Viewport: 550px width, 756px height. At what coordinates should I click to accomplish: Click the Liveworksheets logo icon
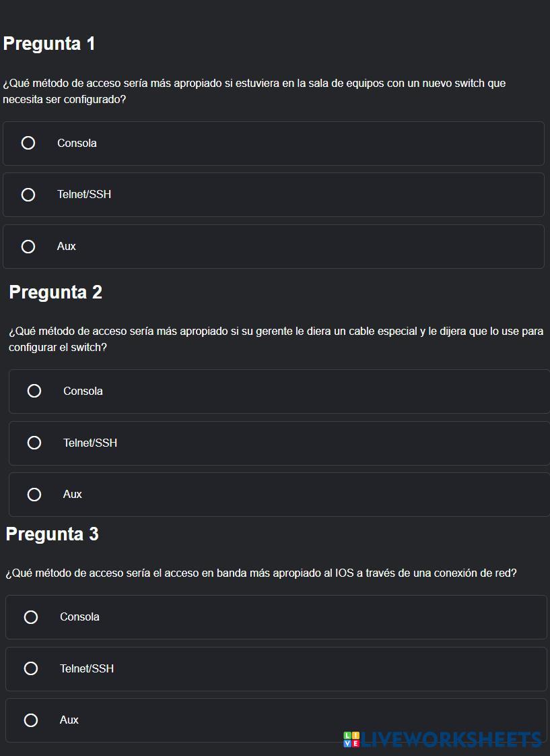pos(351,739)
